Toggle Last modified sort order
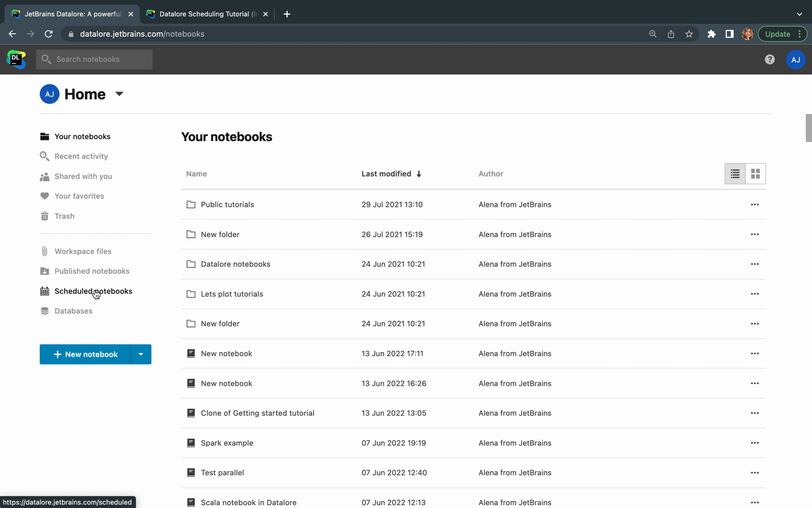 391,174
